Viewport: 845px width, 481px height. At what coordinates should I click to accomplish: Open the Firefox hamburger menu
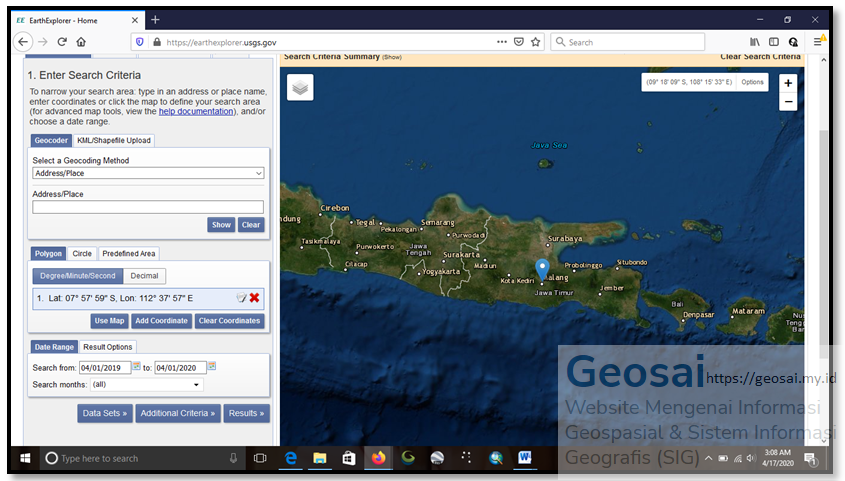pyautogui.click(x=818, y=42)
